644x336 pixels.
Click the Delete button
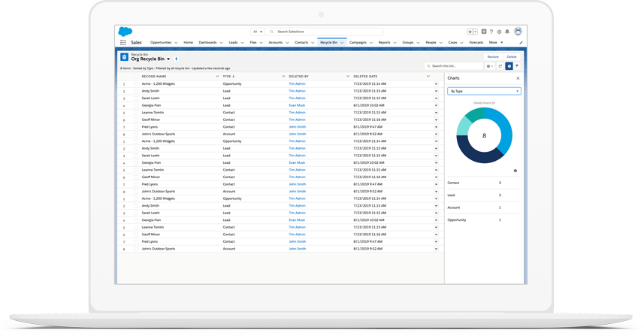(x=511, y=57)
